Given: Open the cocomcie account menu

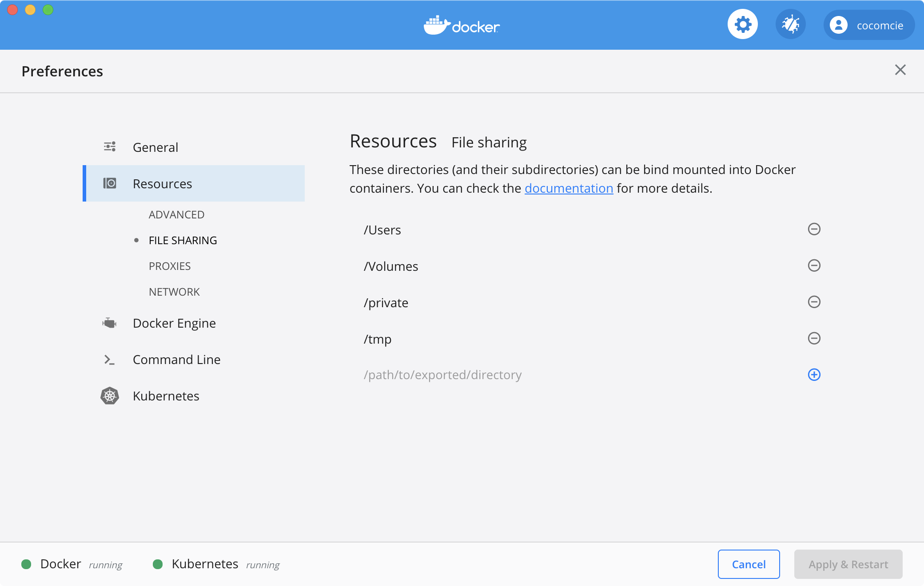Looking at the screenshot, I should 869,25.
